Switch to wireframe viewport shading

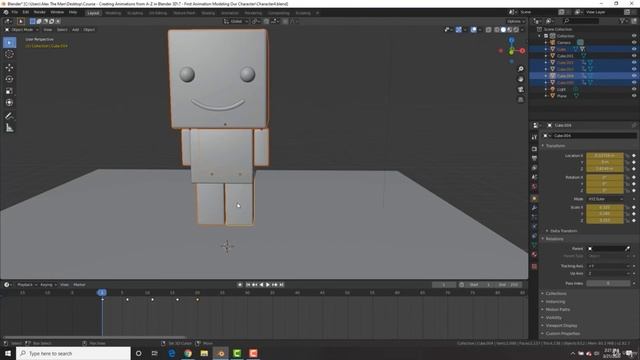(x=497, y=30)
